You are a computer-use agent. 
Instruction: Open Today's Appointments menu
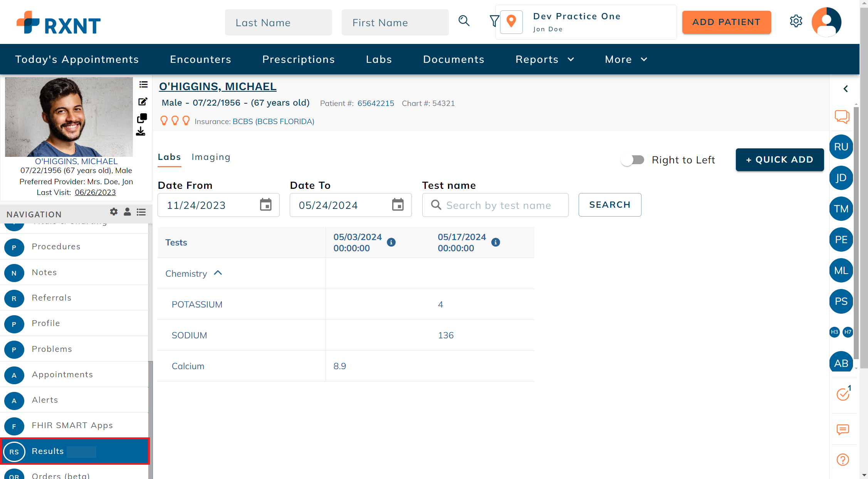point(77,59)
